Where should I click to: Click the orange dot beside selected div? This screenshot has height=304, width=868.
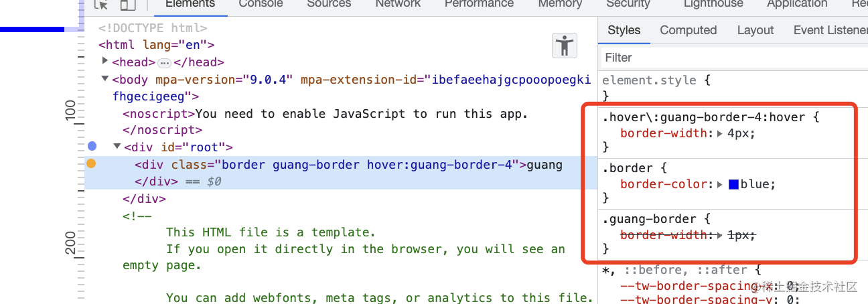(x=92, y=163)
